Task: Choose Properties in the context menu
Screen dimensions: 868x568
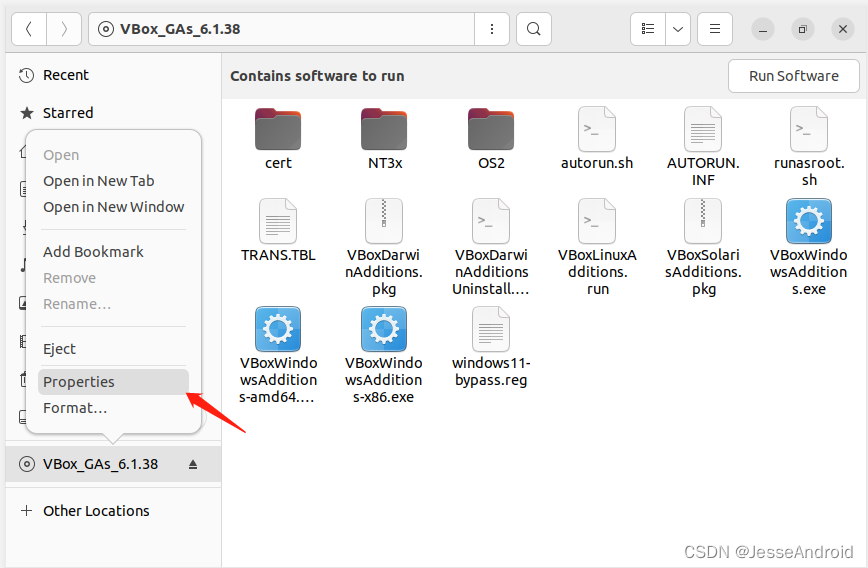Action: click(113, 382)
